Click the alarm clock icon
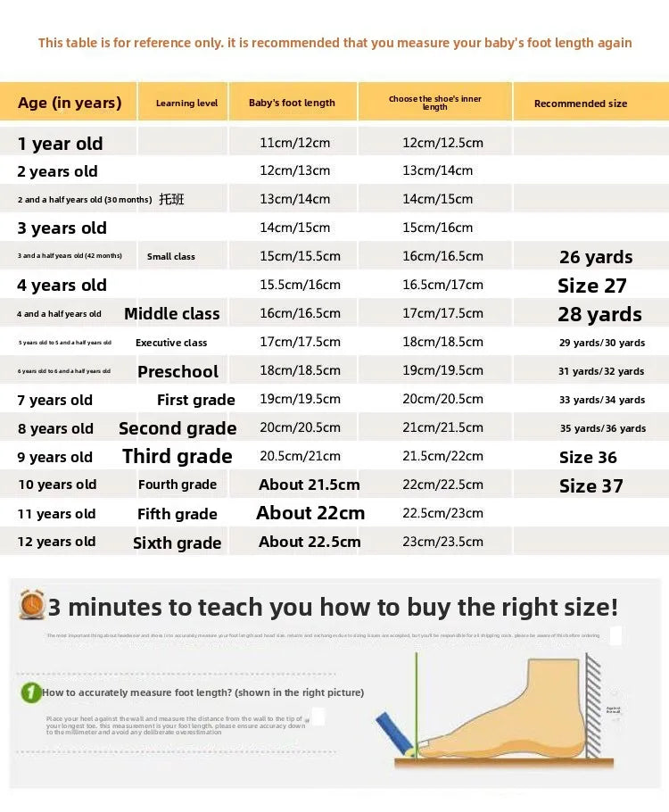Screen dimensions: 669x812 coord(32,604)
